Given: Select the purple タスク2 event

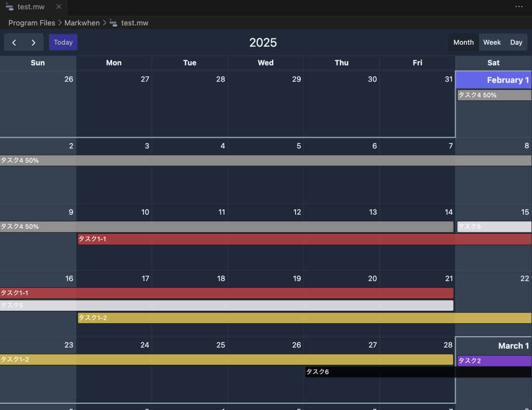Looking at the screenshot, I should click(x=494, y=361).
